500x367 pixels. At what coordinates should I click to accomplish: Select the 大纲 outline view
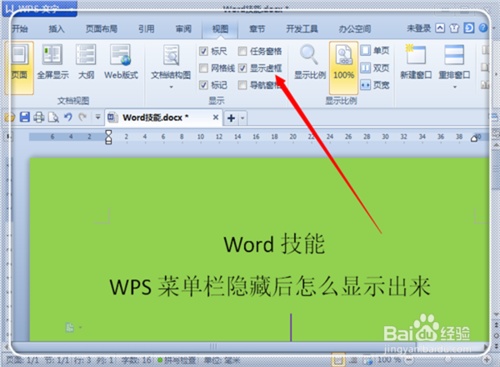pyautogui.click(x=86, y=62)
